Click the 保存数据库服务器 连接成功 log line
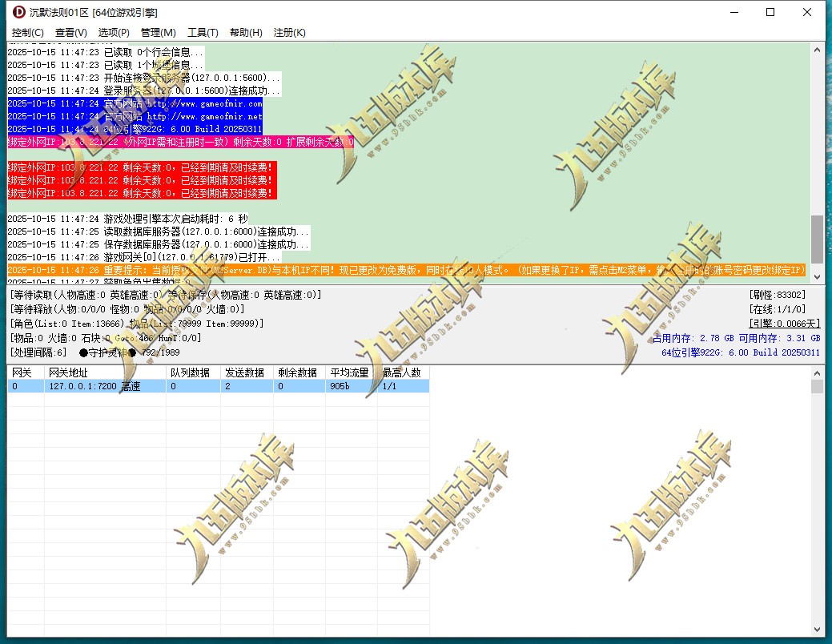832x644 pixels. pyautogui.click(x=158, y=244)
